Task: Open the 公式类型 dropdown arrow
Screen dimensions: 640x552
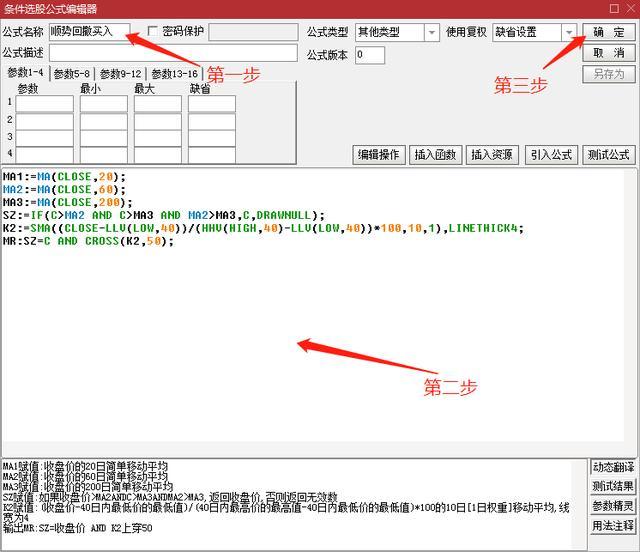Action: click(x=431, y=32)
